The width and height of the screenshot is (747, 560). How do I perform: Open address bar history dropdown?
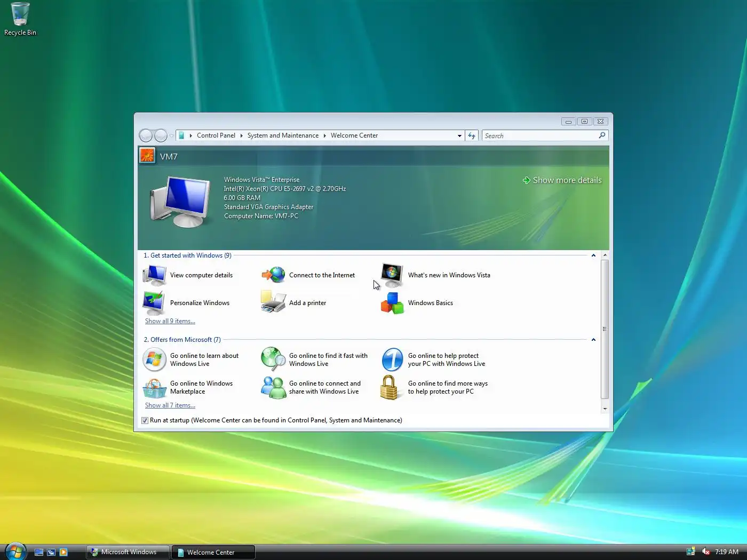pos(459,135)
